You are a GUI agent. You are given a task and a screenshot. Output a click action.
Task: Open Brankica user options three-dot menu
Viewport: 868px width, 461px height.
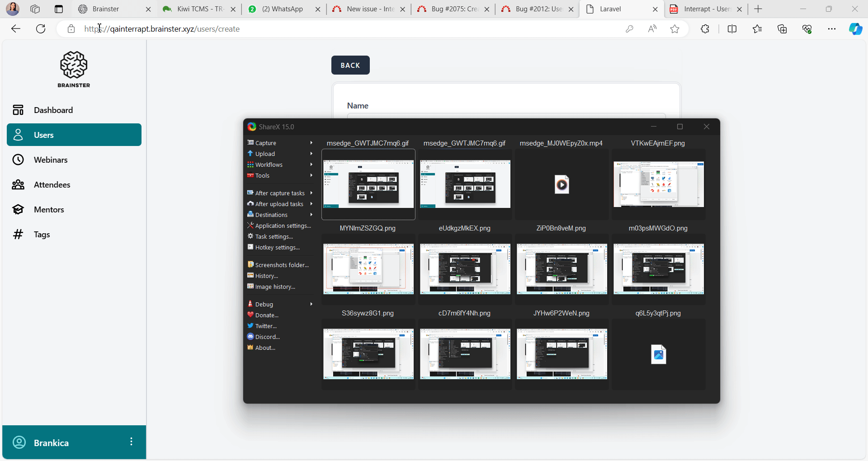pos(131,442)
